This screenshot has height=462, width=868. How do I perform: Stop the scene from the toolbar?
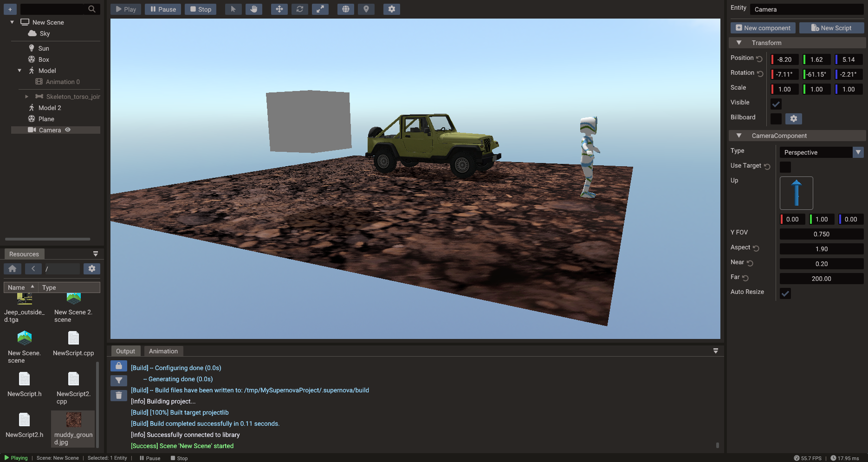coord(201,9)
